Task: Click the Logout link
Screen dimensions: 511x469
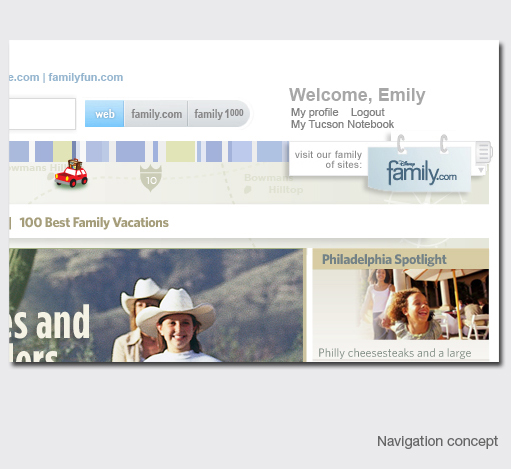Action: coord(368,112)
